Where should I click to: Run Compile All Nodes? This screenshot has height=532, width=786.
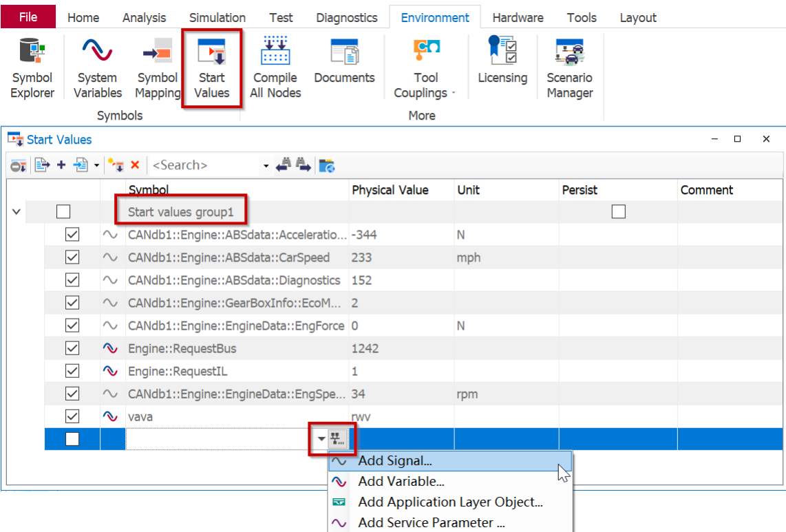click(275, 67)
